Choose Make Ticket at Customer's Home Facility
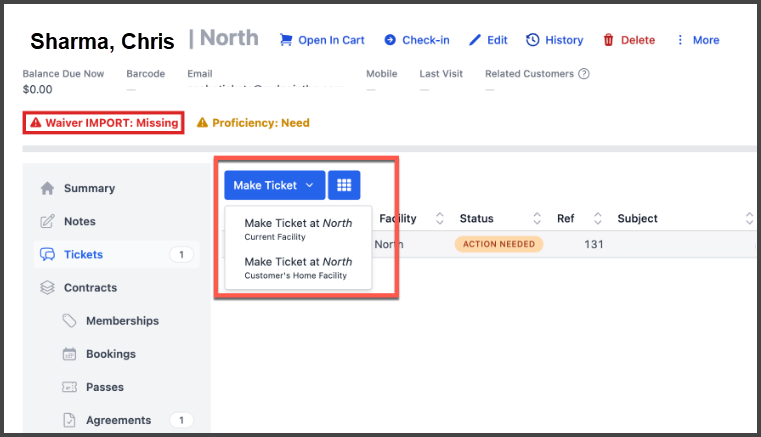 298,267
